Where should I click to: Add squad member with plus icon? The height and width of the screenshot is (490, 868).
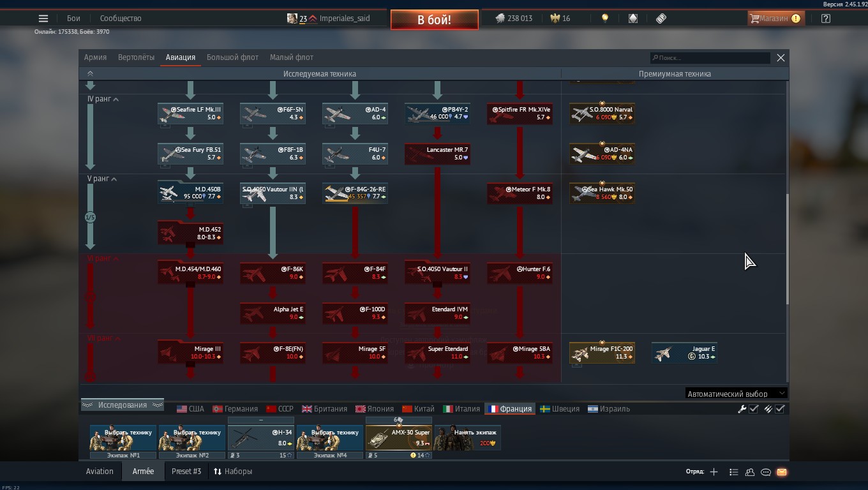[x=714, y=472]
